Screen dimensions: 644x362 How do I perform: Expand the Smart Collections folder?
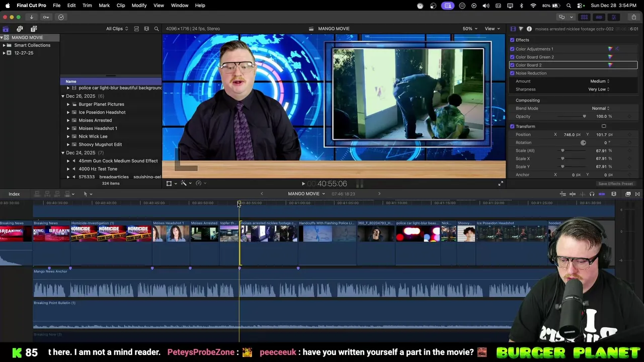[x=4, y=45]
